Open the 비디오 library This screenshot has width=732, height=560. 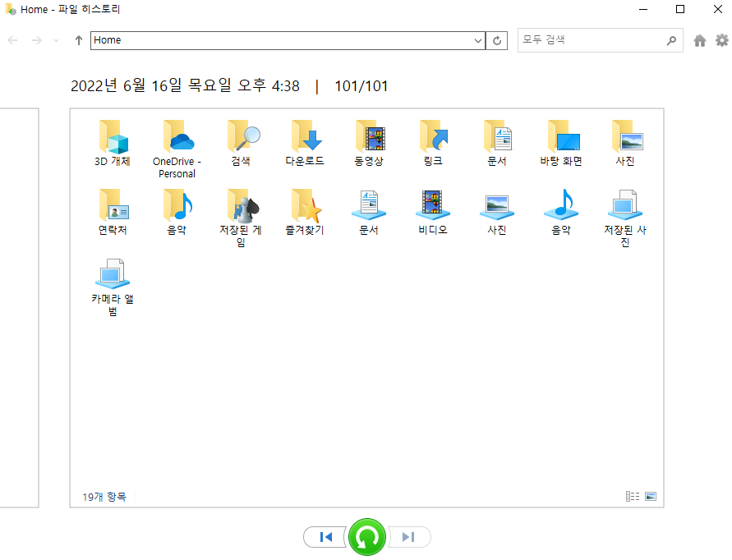432,208
